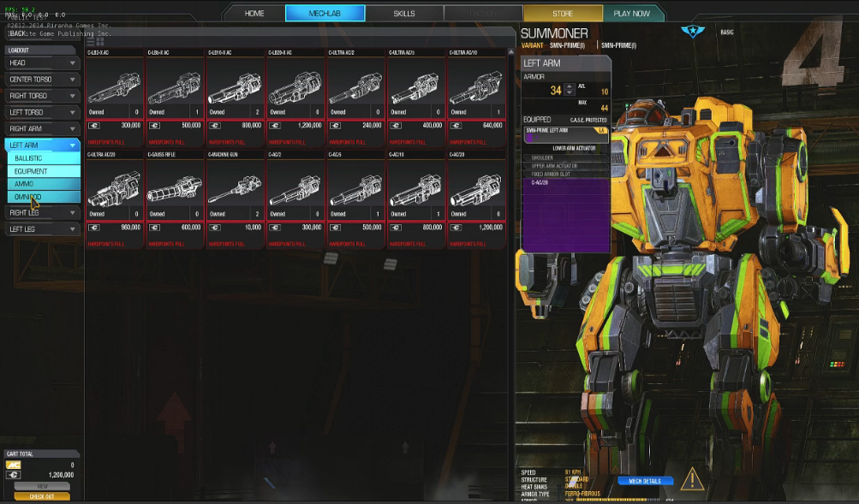Select the C-LB5-X AC weapon card

point(175,98)
